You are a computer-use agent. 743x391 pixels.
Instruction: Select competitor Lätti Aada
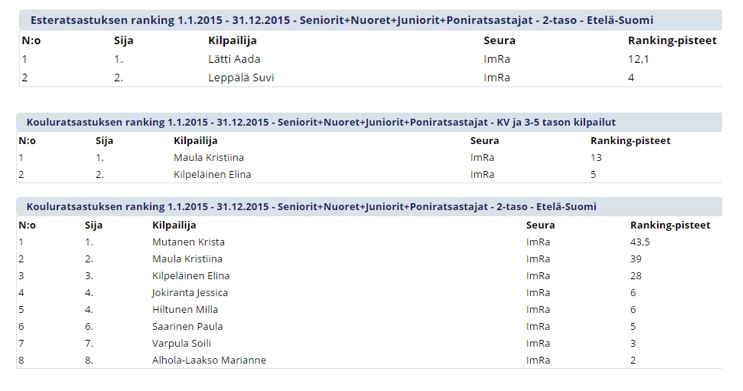pos(234,59)
